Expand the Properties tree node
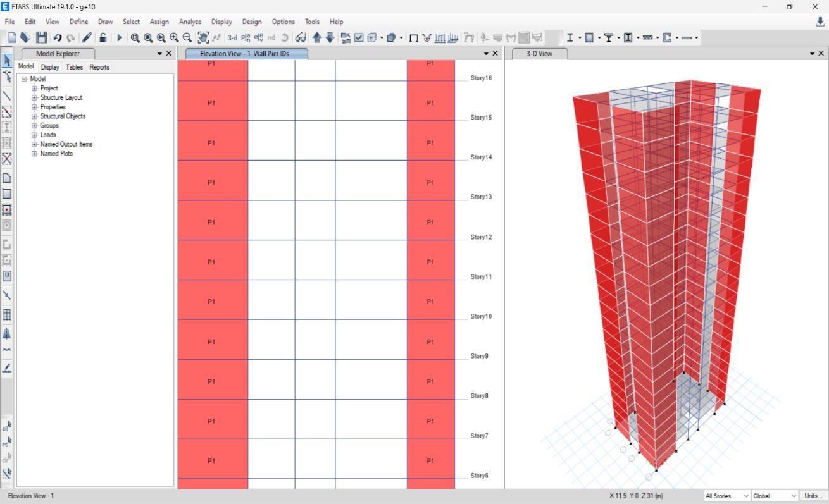 [x=35, y=107]
